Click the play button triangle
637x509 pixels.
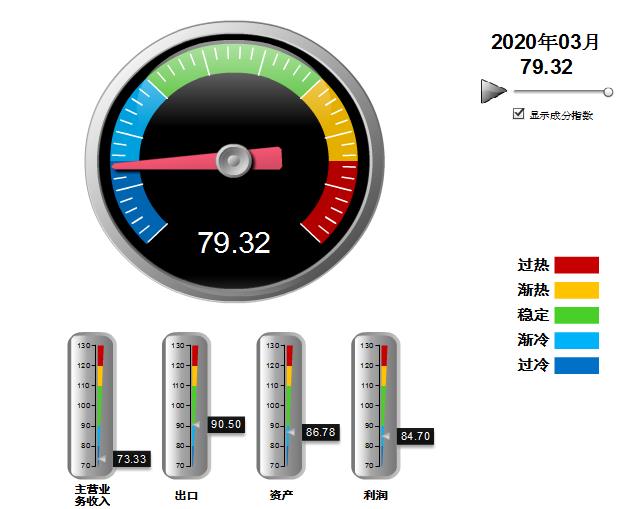(493, 91)
